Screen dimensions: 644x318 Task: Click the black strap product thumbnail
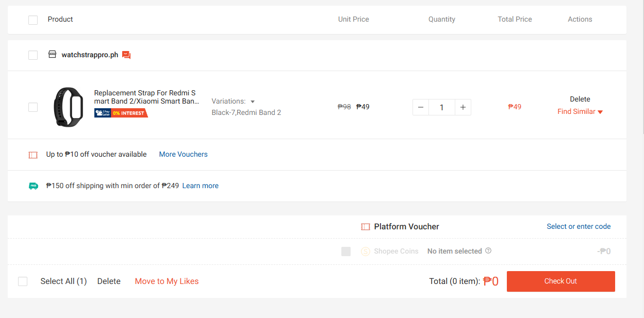[69, 107]
